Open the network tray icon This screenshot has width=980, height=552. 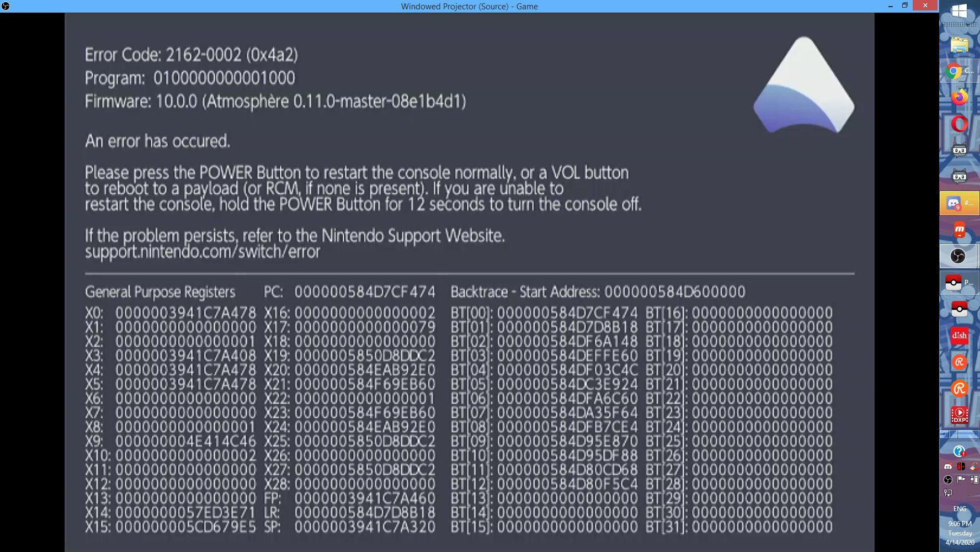click(x=948, y=492)
